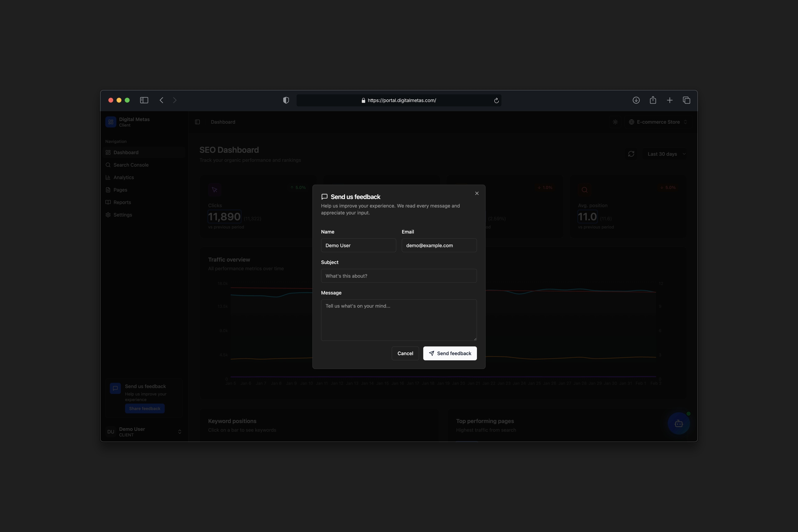Open browser downloads icon
The height and width of the screenshot is (532, 798).
[636, 100]
